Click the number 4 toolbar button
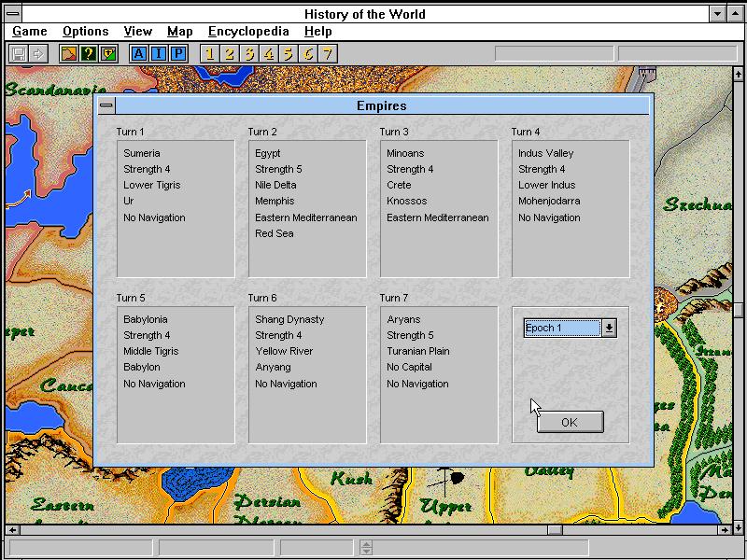Image resolution: width=747 pixels, height=560 pixels. tap(269, 54)
